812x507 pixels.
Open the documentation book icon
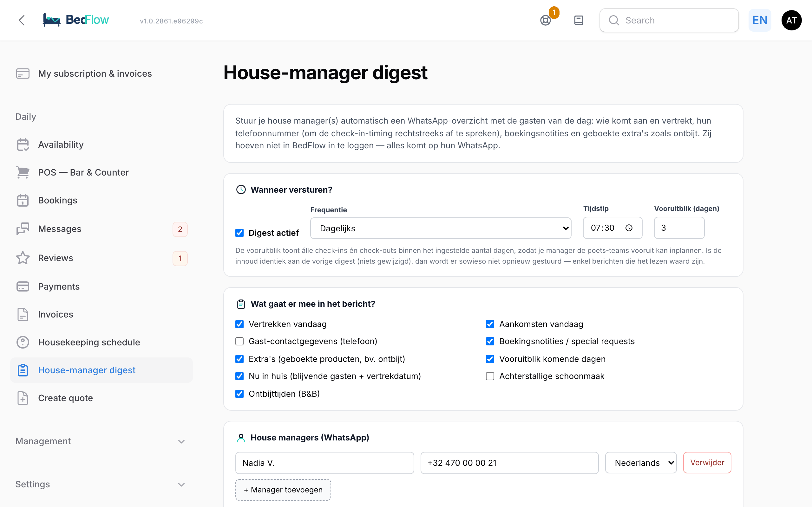(x=579, y=21)
